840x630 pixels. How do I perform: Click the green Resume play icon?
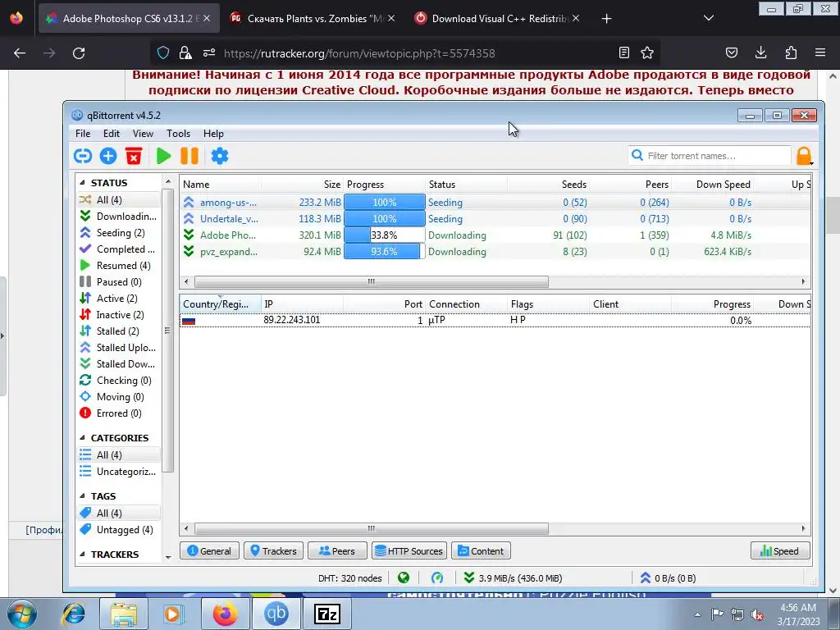[163, 156]
